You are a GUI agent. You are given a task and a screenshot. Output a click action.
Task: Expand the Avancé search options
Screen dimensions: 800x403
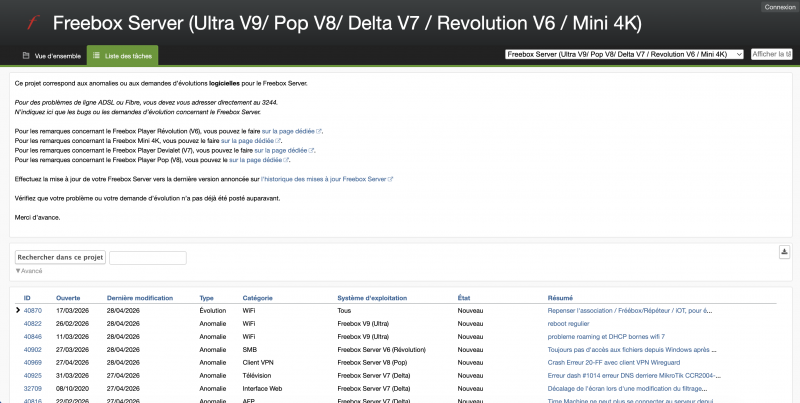tap(29, 271)
